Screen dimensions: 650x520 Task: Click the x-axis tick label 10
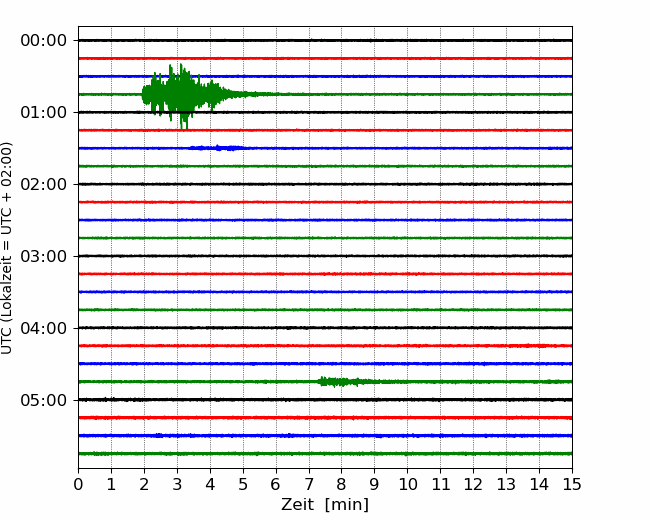point(408,484)
